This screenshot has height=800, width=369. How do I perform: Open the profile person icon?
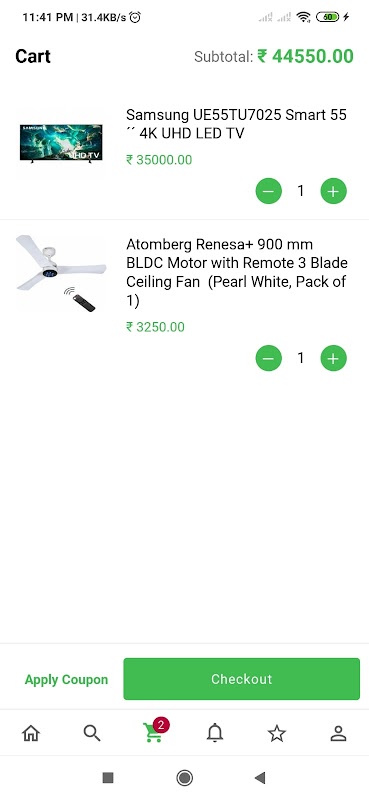tap(338, 733)
